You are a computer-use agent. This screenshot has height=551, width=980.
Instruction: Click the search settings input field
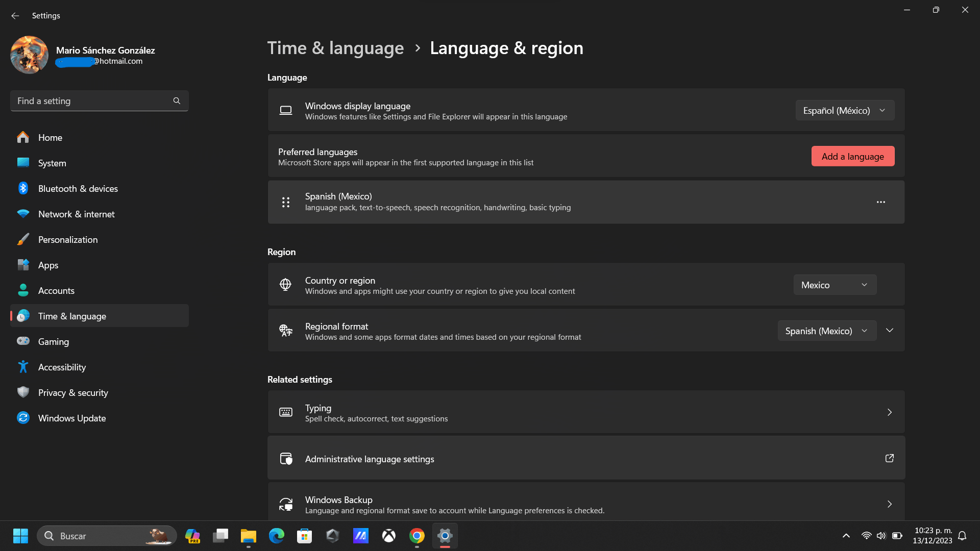pos(99,102)
